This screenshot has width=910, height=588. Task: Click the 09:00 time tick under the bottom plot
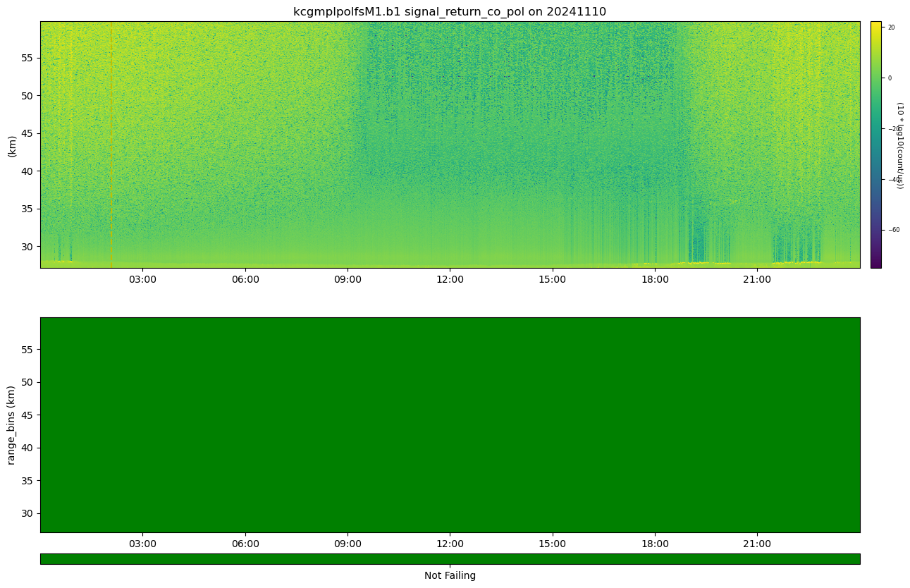click(348, 544)
